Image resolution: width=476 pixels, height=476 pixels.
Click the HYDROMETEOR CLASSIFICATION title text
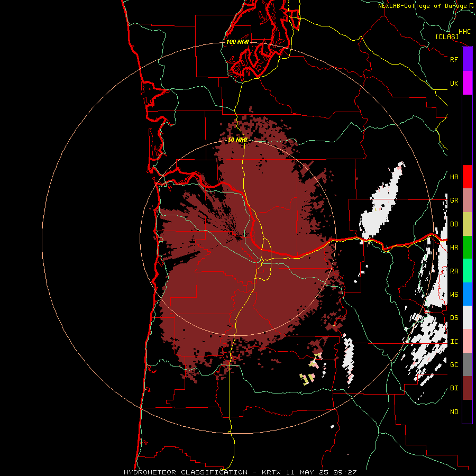[186, 472]
